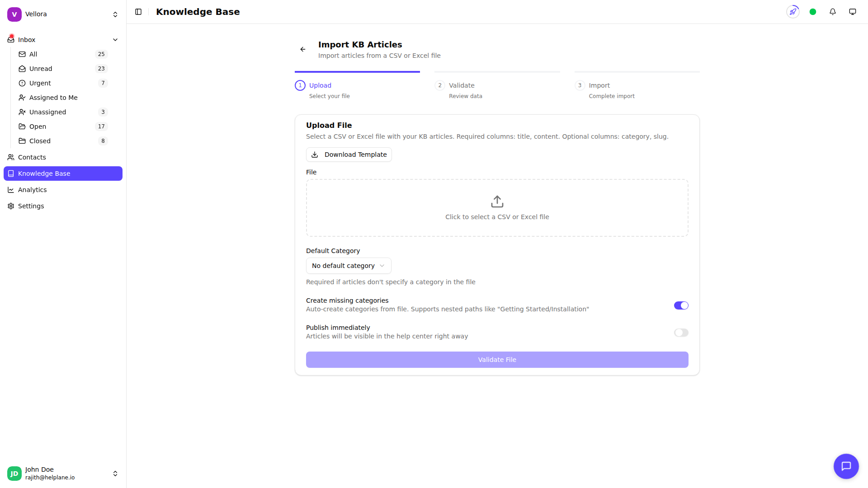Open All inbox view
Viewport: 868px width, 488px height.
pyautogui.click(x=63, y=54)
